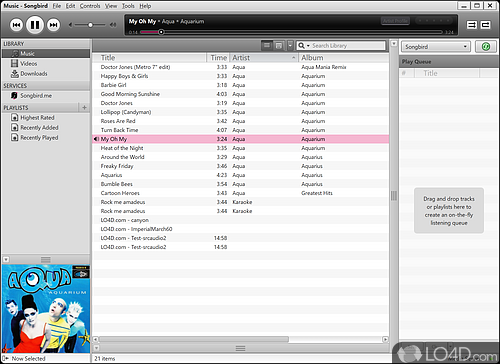Select Happy Boys & Girls track
This screenshot has width=500, height=364.
[240, 76]
